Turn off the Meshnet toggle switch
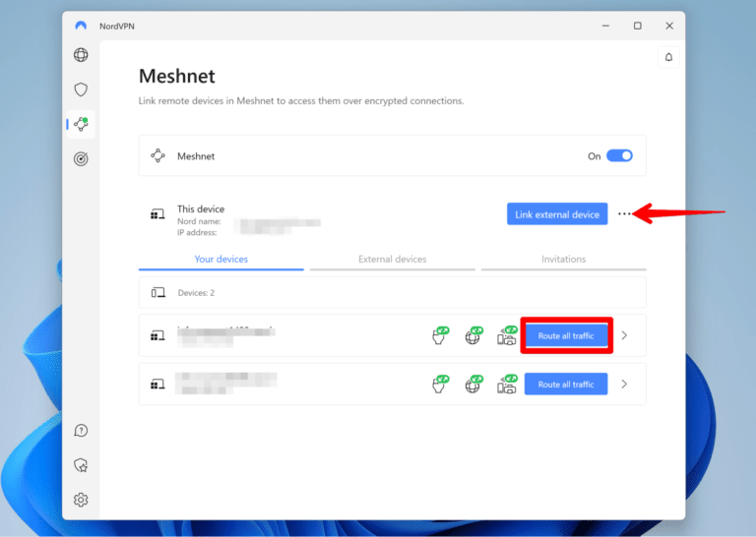The image size is (756, 537). pyautogui.click(x=619, y=155)
